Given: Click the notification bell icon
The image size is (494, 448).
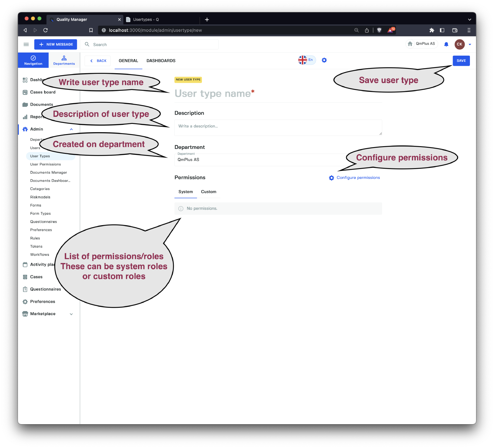Looking at the screenshot, I should (446, 44).
